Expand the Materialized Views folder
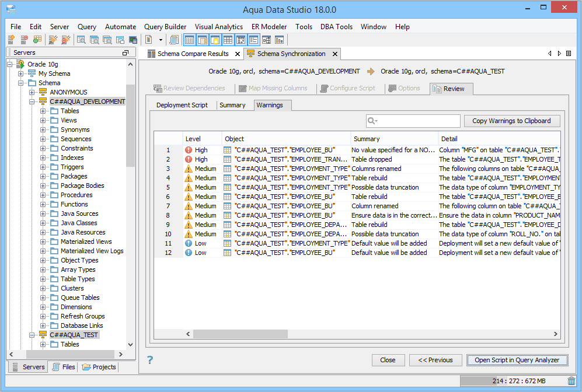Screen dimensions: 582x392 tap(43, 242)
